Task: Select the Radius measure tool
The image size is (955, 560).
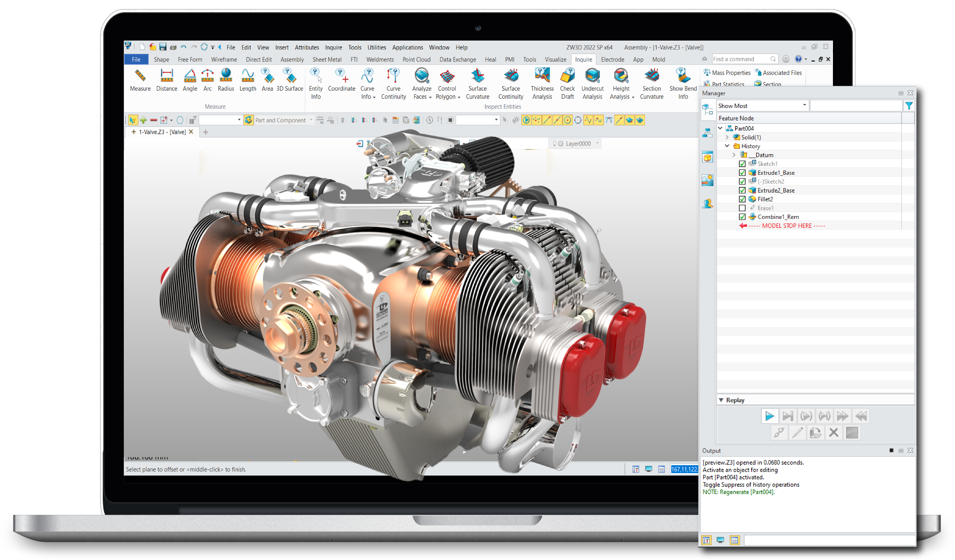Action: [x=226, y=80]
